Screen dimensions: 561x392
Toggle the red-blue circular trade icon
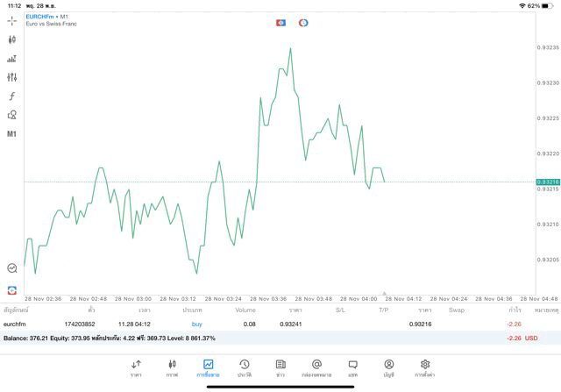click(303, 22)
